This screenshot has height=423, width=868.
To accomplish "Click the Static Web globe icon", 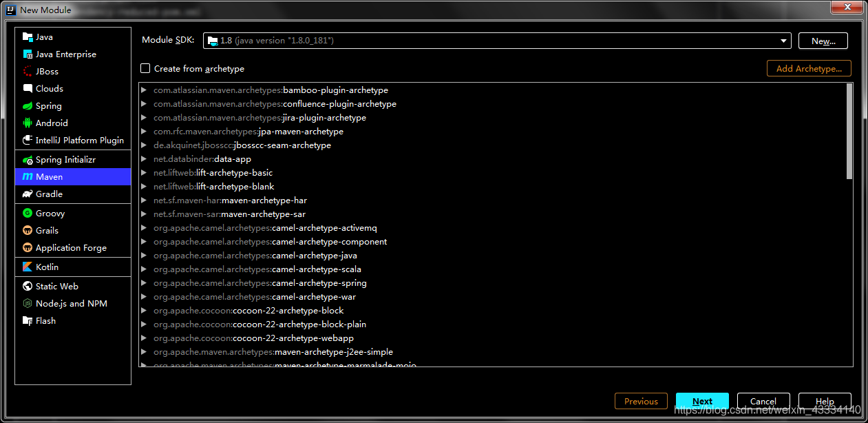I will 28,287.
